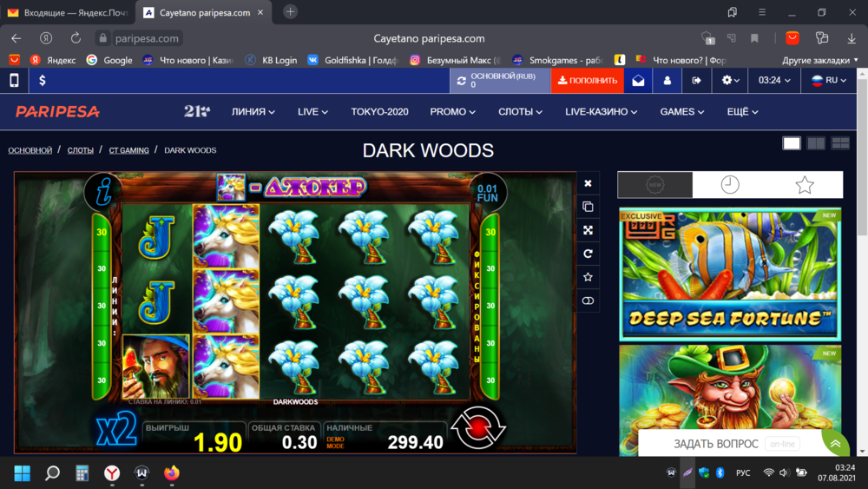Image resolution: width=868 pixels, height=489 pixels.
Task: Open the 21+ age icon
Action: point(197,111)
